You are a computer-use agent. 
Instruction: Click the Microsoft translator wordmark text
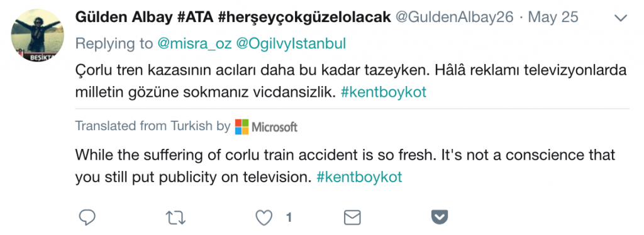(274, 127)
